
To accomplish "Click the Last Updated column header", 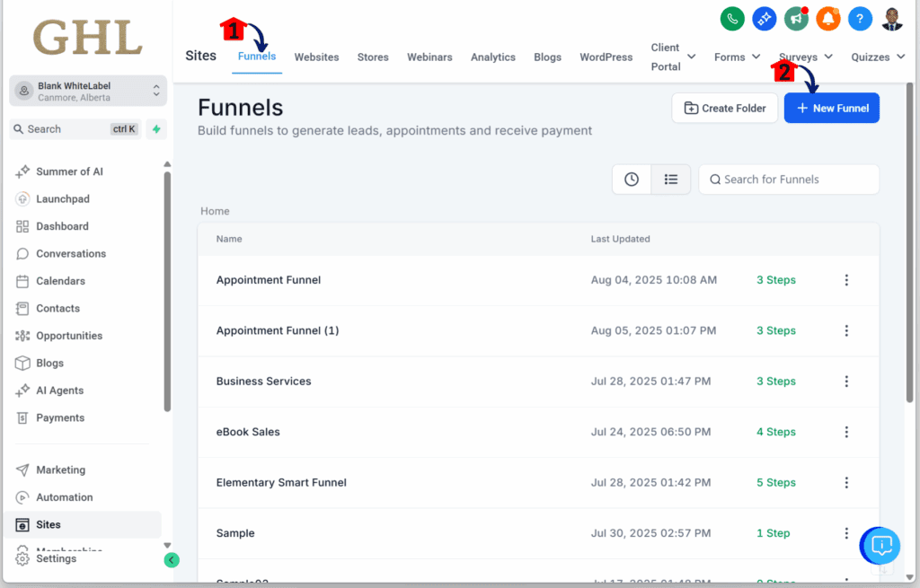I will pyautogui.click(x=620, y=239).
